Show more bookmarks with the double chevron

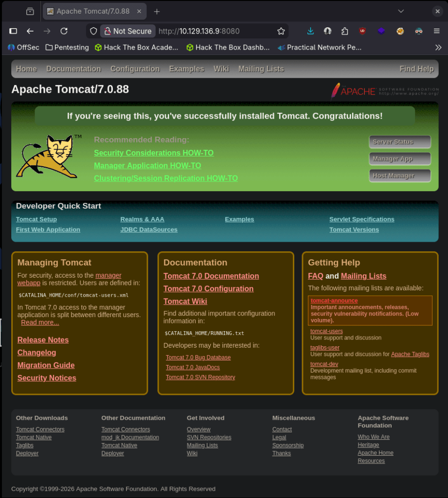pos(438,47)
